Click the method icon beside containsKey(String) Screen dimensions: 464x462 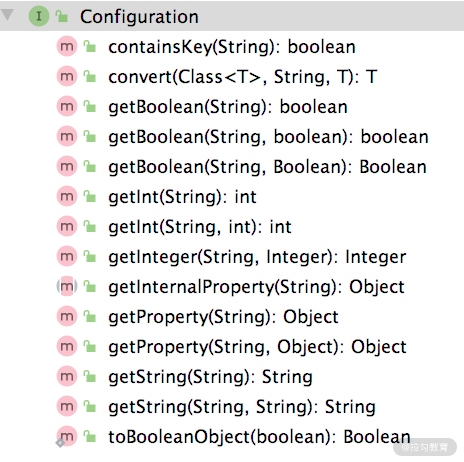click(x=67, y=46)
